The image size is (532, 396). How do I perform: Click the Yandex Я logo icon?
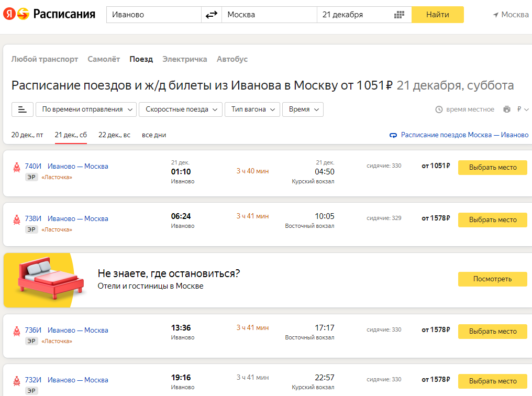click(9, 15)
